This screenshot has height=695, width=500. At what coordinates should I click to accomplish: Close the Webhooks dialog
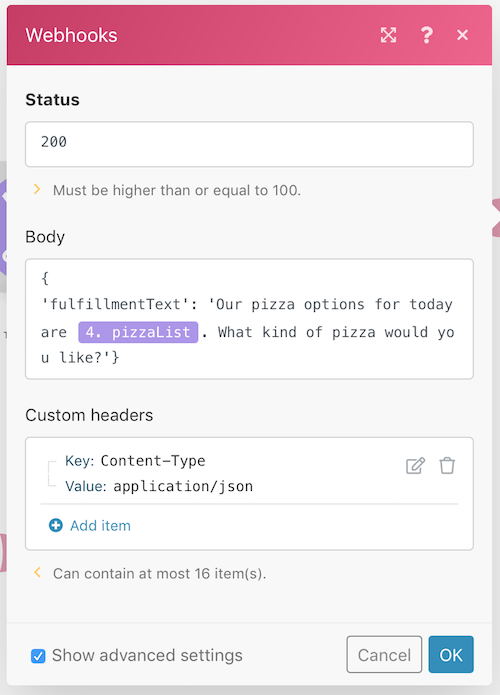pos(462,35)
